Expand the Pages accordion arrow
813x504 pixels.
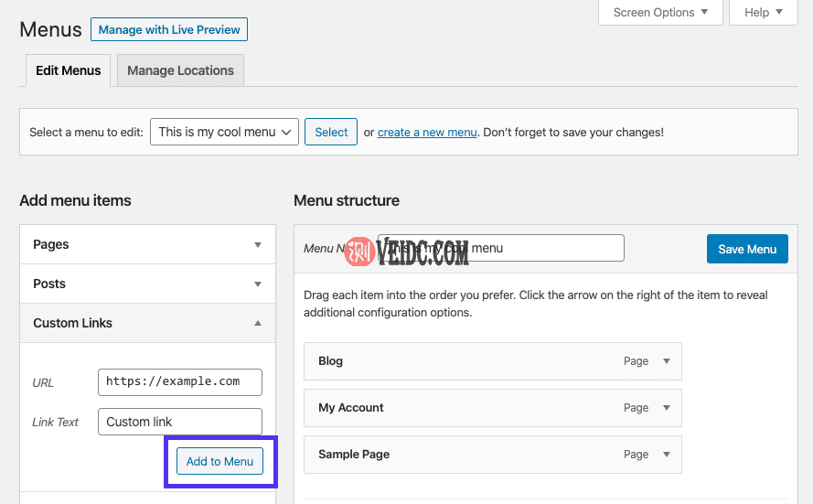(258, 245)
